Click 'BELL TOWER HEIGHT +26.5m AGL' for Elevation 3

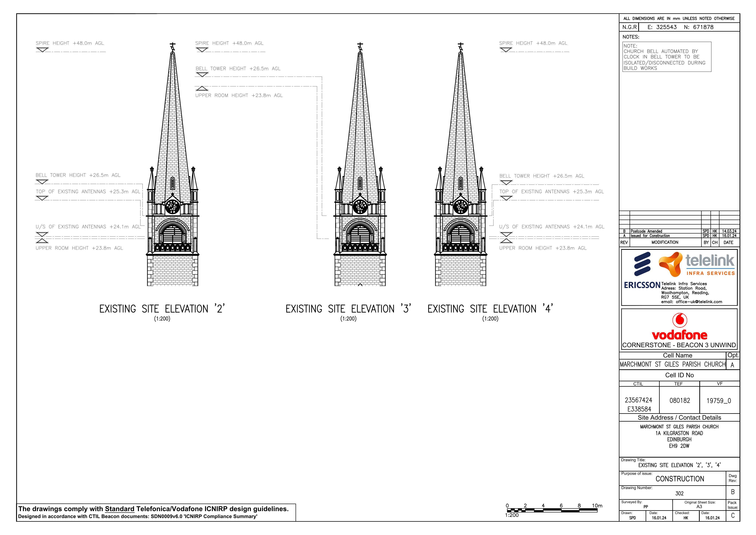(238, 69)
